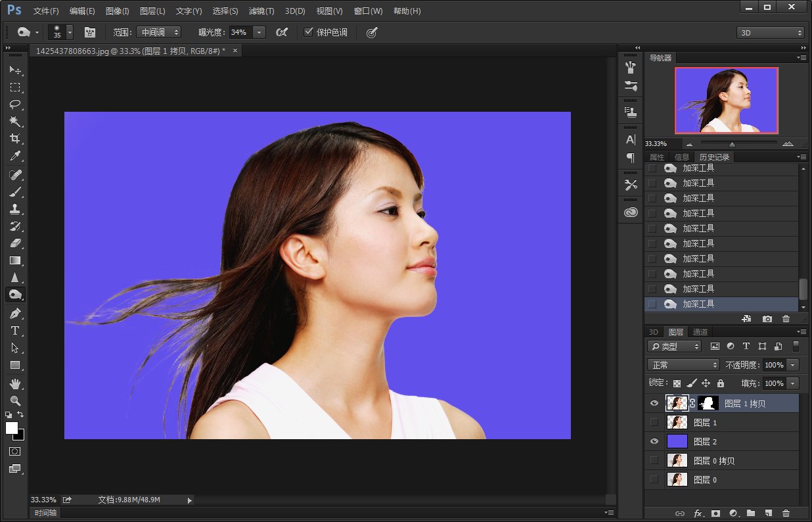Screen dimensions: 812x522
Task: Delete layer using trash icon in Layers panel
Action: click(x=786, y=513)
